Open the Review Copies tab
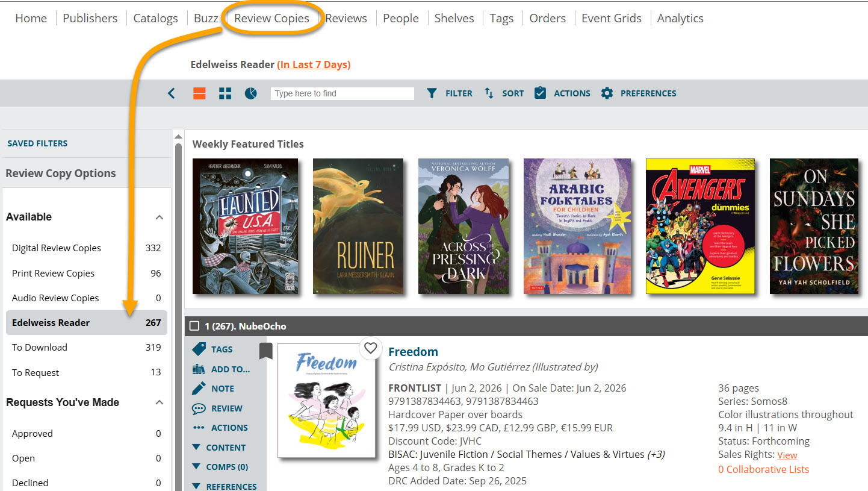 271,18
